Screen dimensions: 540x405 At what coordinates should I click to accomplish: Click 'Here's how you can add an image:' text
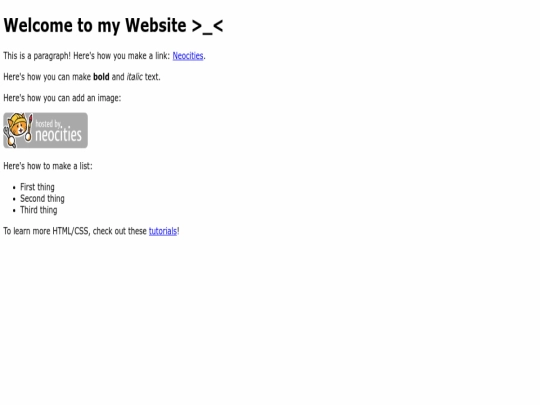[62, 98]
